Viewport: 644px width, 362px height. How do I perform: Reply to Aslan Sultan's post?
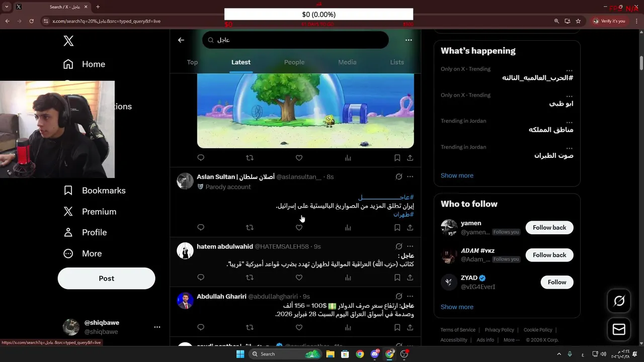tap(201, 228)
